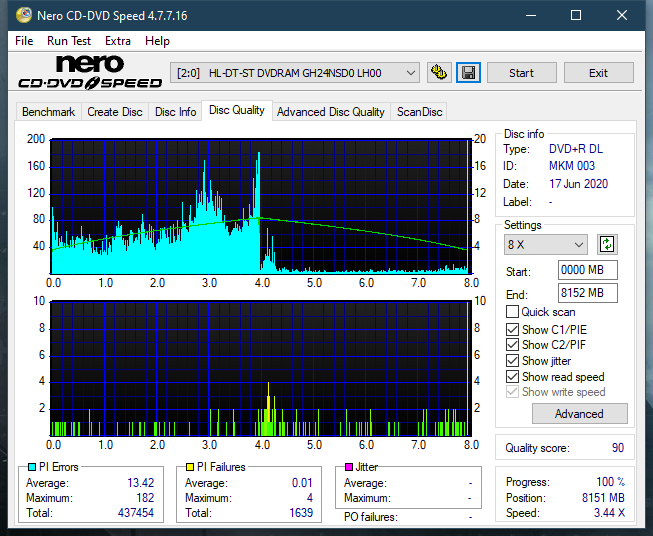This screenshot has width=653, height=536.
Task: Toggle Show C2/PIF checkbox
Action: point(512,345)
